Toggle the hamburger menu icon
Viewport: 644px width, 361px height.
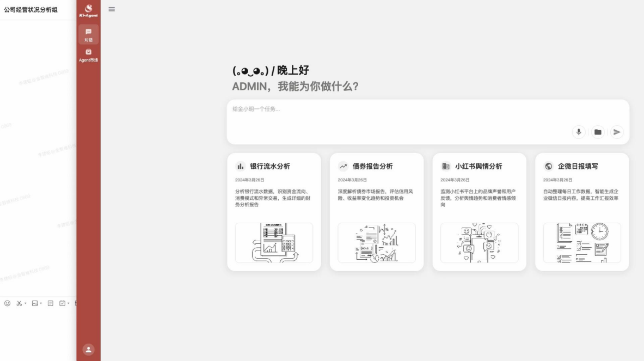tap(112, 9)
